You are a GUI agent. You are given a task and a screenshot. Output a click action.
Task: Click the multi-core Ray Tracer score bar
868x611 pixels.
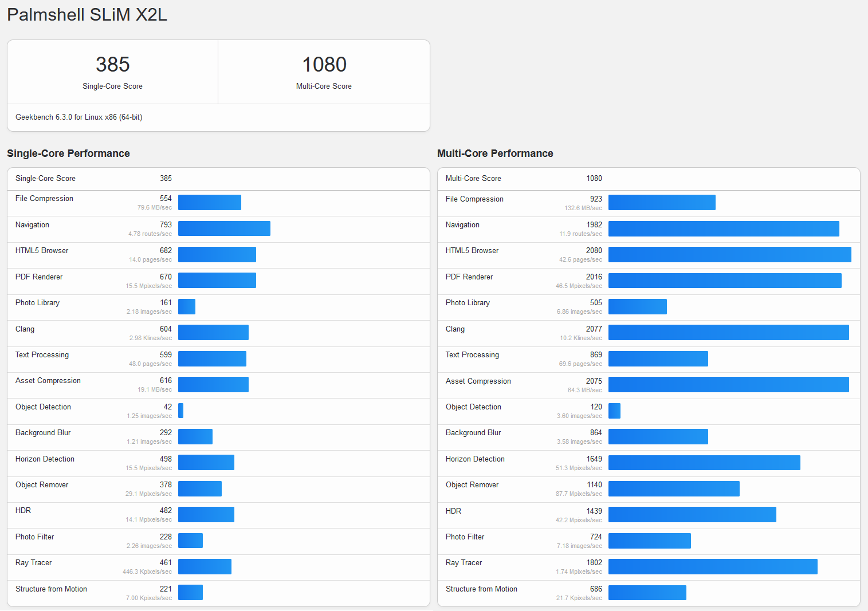(713, 566)
